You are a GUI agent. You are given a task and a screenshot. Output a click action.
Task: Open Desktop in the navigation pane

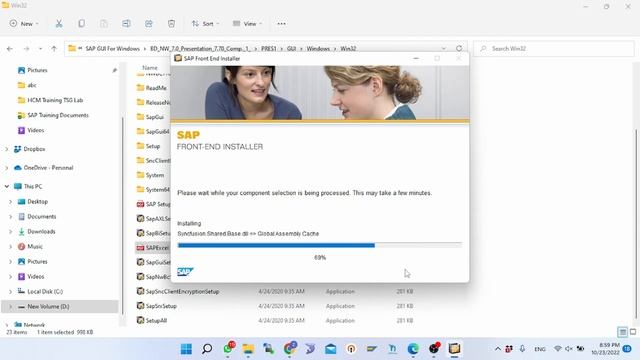[38, 202]
